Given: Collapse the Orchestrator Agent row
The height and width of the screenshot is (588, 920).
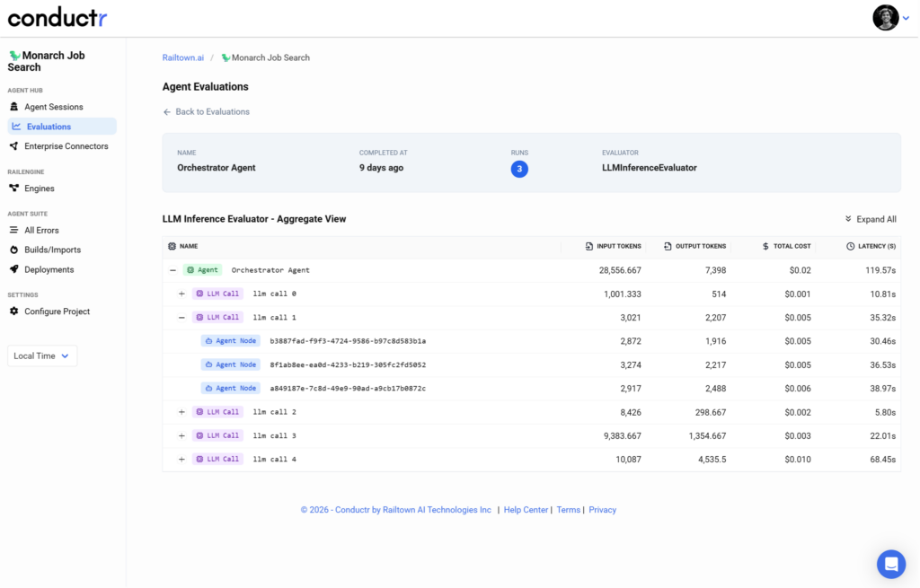Looking at the screenshot, I should coord(172,270).
